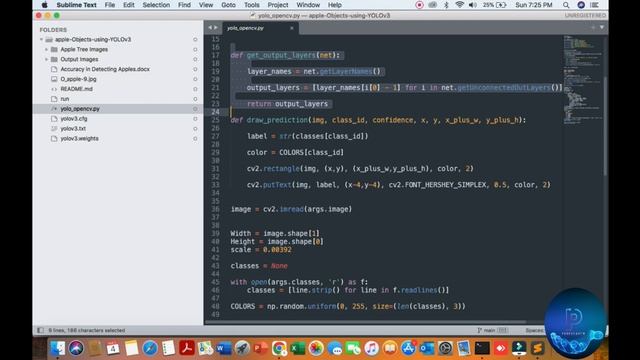Viewport: 640px width, 360px height.
Task: Click line number 25 in the gutter
Action: (x=215, y=120)
